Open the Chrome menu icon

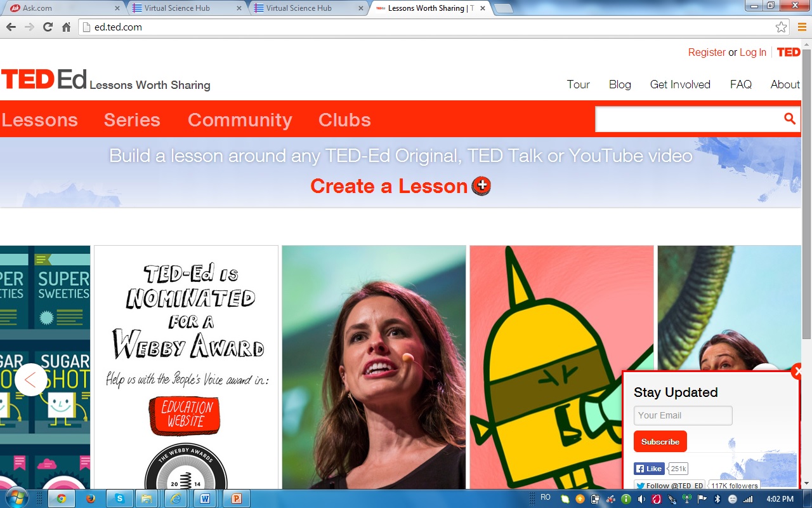click(x=802, y=27)
